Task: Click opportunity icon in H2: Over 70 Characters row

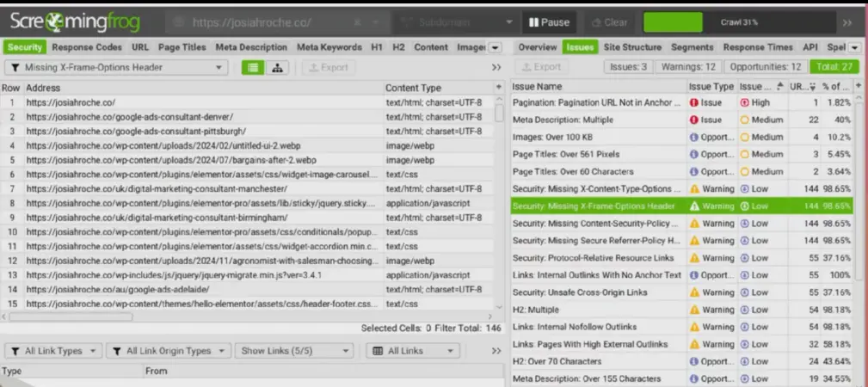Action: (694, 361)
